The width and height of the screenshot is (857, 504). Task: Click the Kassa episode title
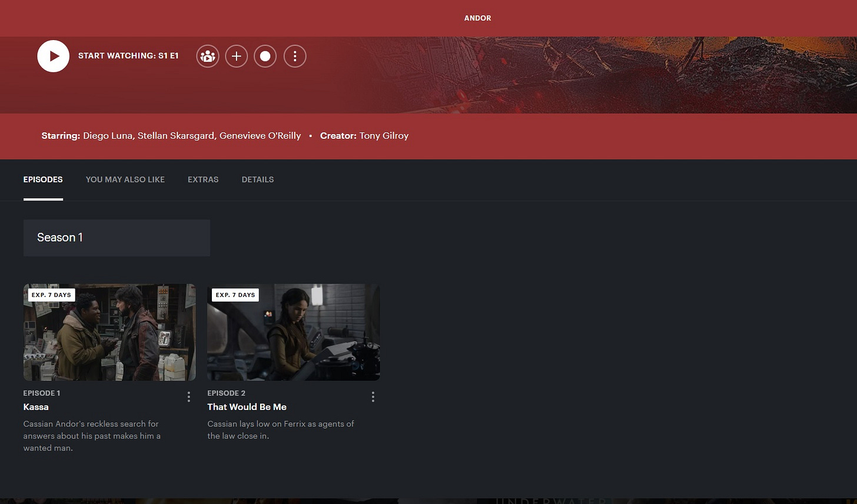[36, 407]
